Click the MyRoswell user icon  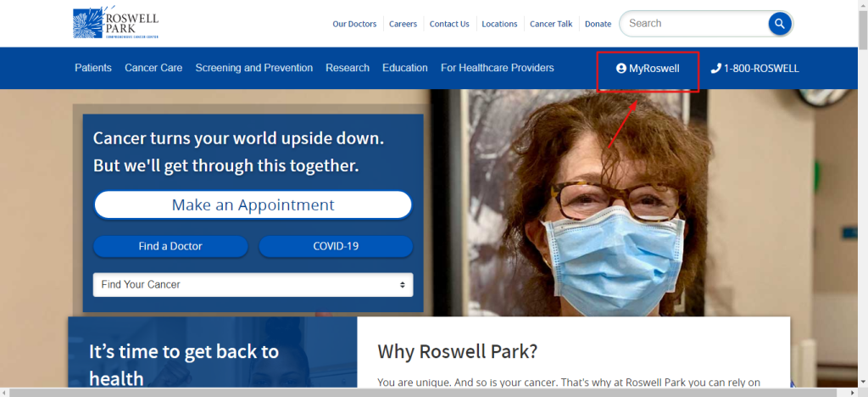click(x=621, y=69)
